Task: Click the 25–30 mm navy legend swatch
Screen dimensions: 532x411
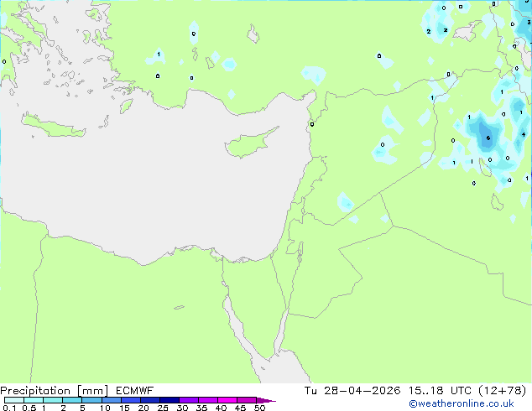Action: click(x=170, y=400)
